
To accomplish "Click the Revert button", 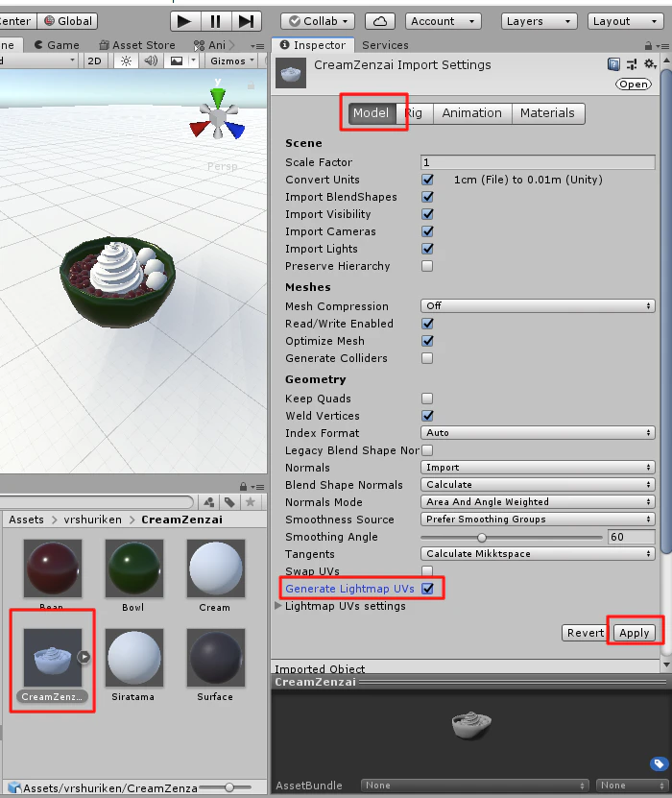I will pyautogui.click(x=586, y=633).
